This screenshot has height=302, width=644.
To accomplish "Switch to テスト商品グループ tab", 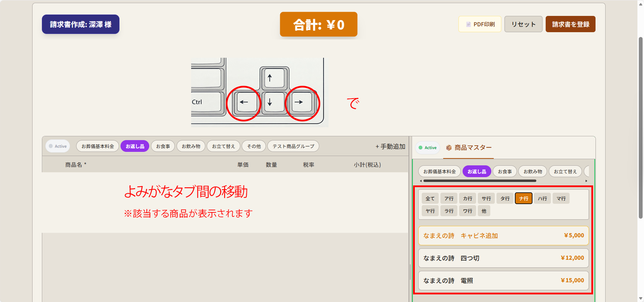I will [x=293, y=146].
